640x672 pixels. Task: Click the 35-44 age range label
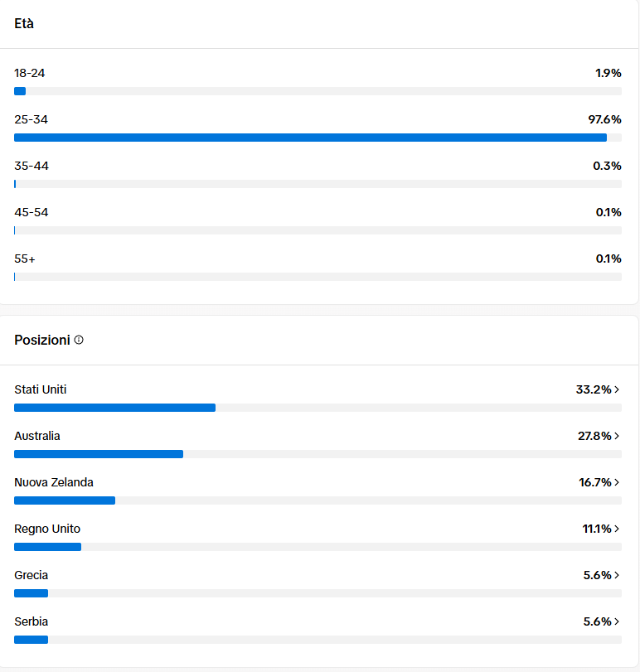[x=32, y=166]
